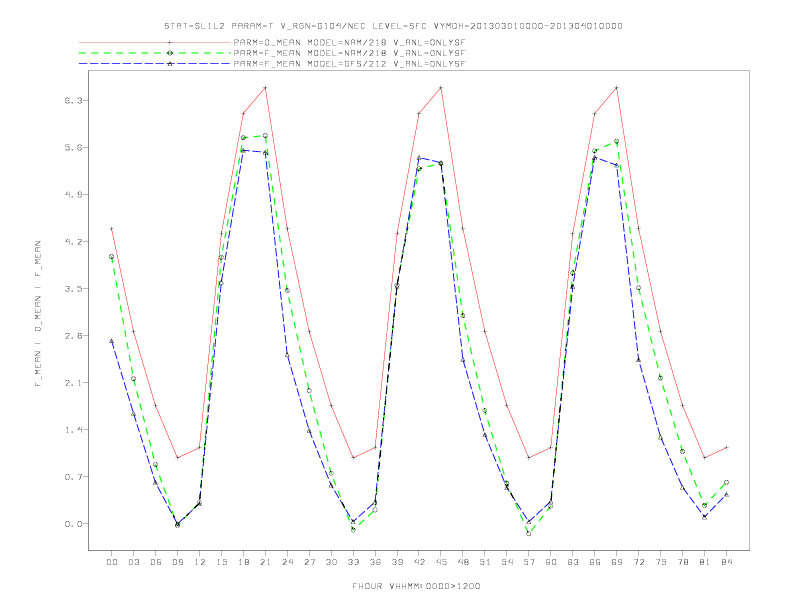Click the 51 forecast hour tick label
792x612 pixels.
485,562
